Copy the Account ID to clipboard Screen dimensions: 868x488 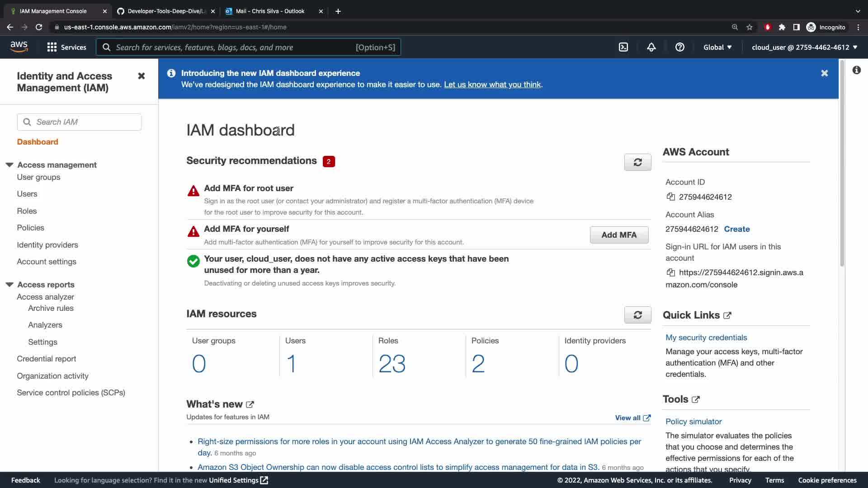tap(671, 197)
